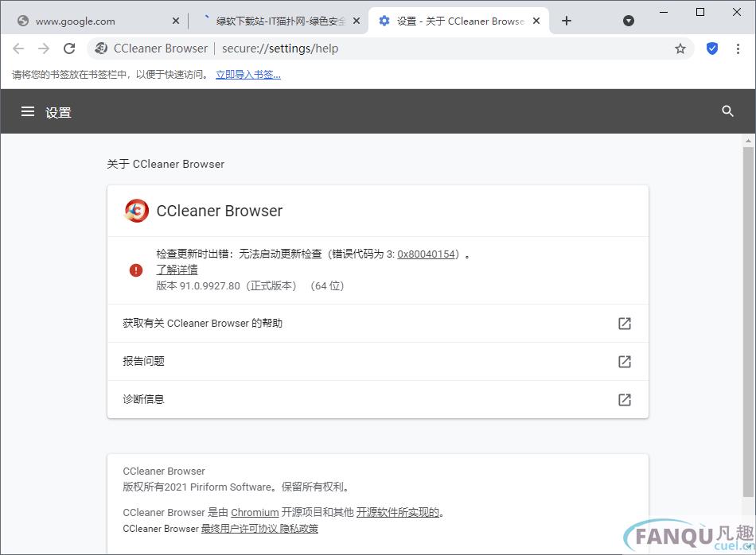Click the version text 版本 91.0.9927.80
The width and height of the screenshot is (756, 555).
[x=197, y=285]
